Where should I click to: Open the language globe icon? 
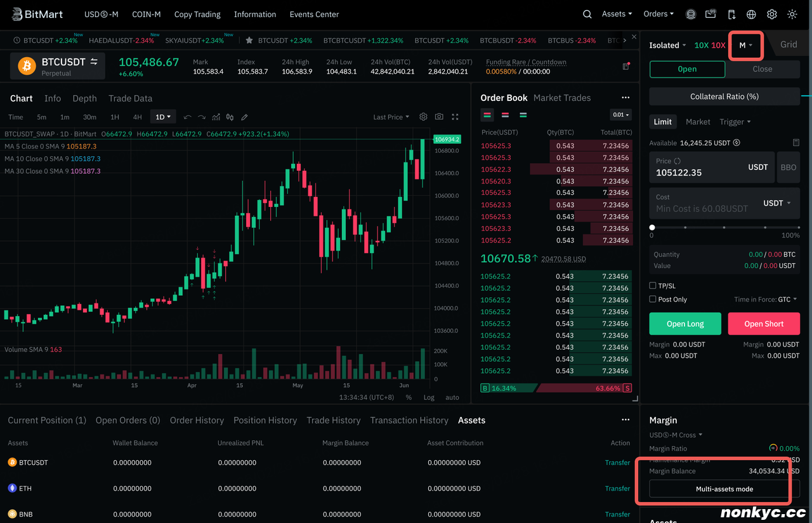(x=752, y=14)
